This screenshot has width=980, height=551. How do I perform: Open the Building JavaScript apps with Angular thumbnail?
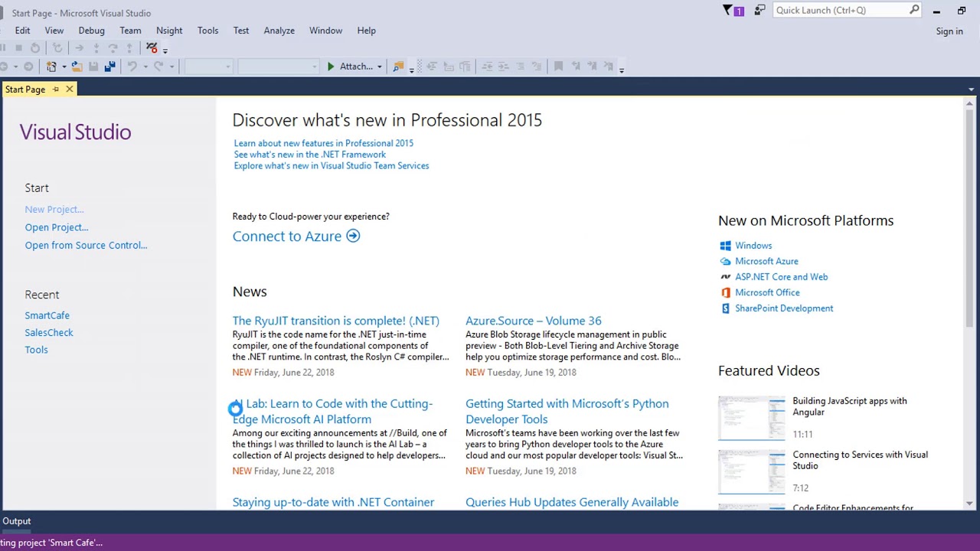tap(752, 418)
